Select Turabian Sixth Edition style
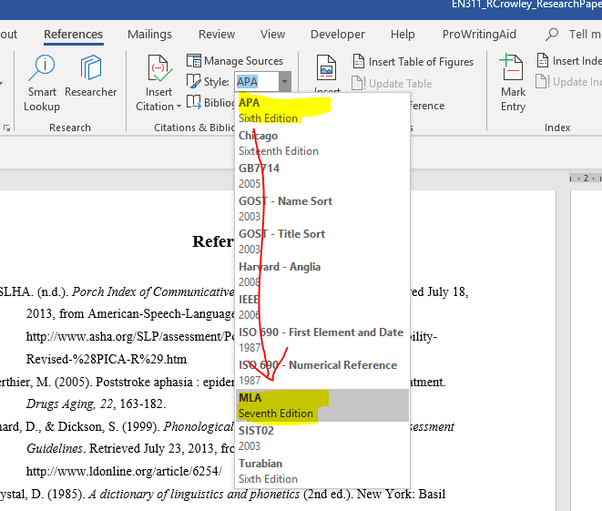The image size is (602, 511). (322, 471)
